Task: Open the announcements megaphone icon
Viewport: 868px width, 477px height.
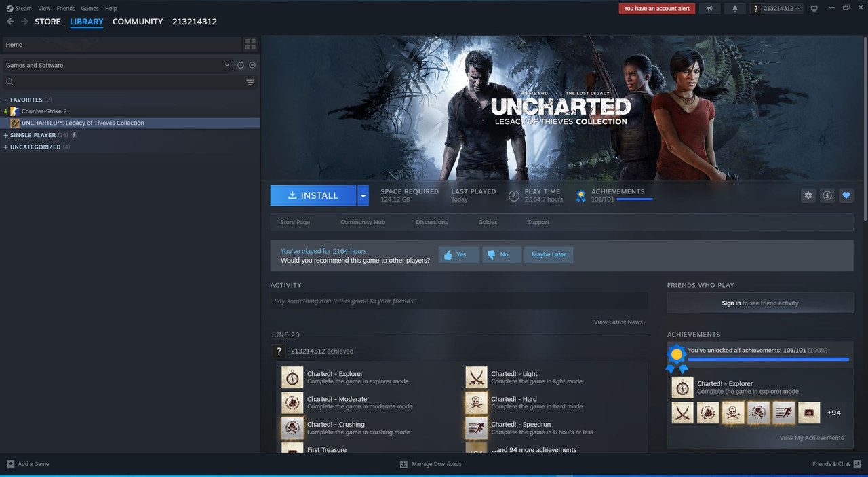Action: (x=709, y=9)
